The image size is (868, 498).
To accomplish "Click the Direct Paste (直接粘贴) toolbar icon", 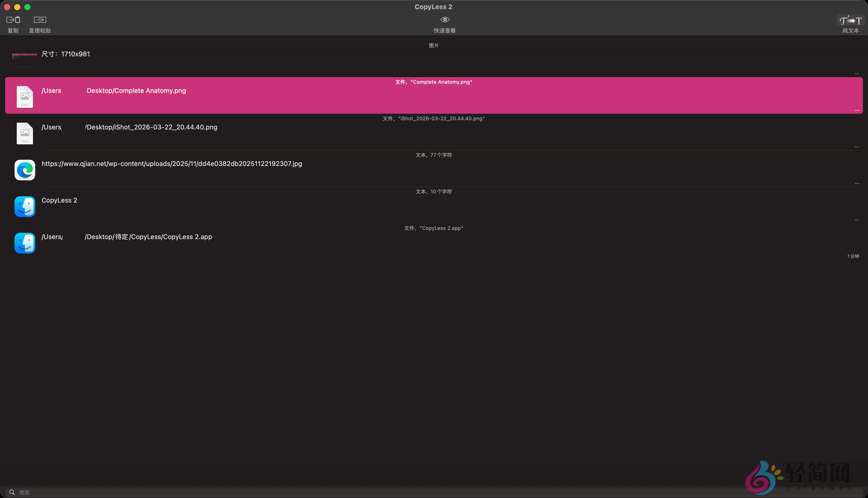I will pos(40,20).
